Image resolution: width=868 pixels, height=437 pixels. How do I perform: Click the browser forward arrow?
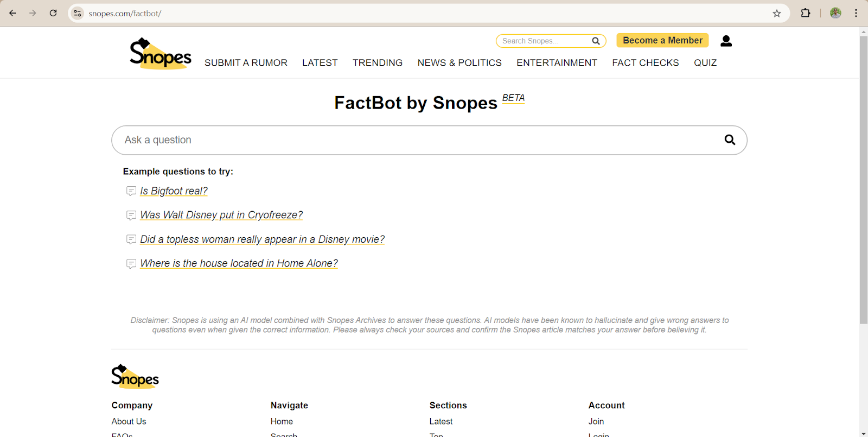coord(33,13)
